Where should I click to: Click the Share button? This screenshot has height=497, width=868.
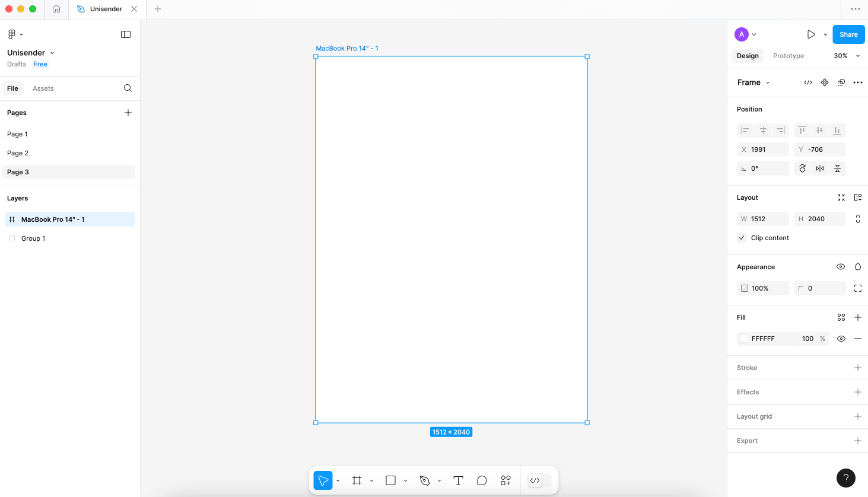click(x=848, y=34)
